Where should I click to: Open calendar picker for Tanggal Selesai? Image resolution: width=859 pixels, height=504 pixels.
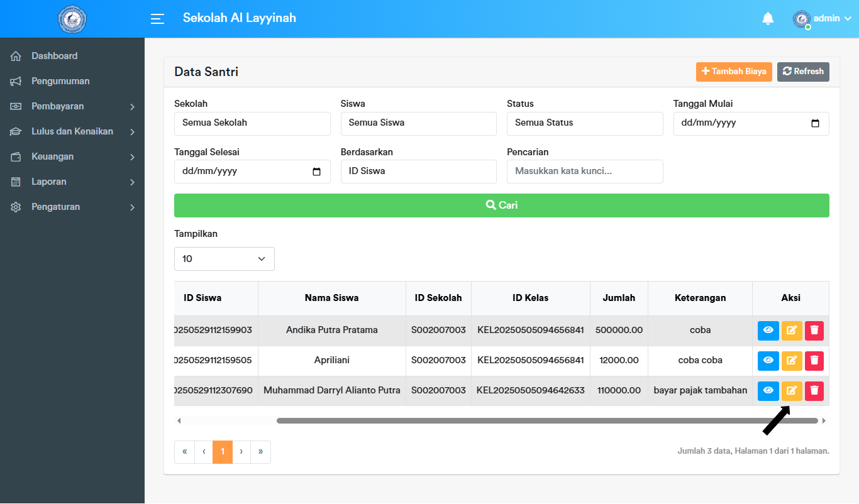(316, 172)
